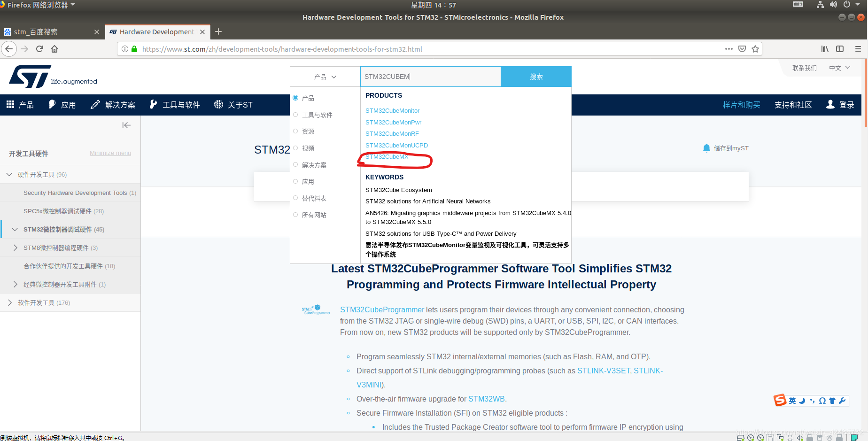Select the 产品 radio option
This screenshot has width=868, height=441.
295,98
